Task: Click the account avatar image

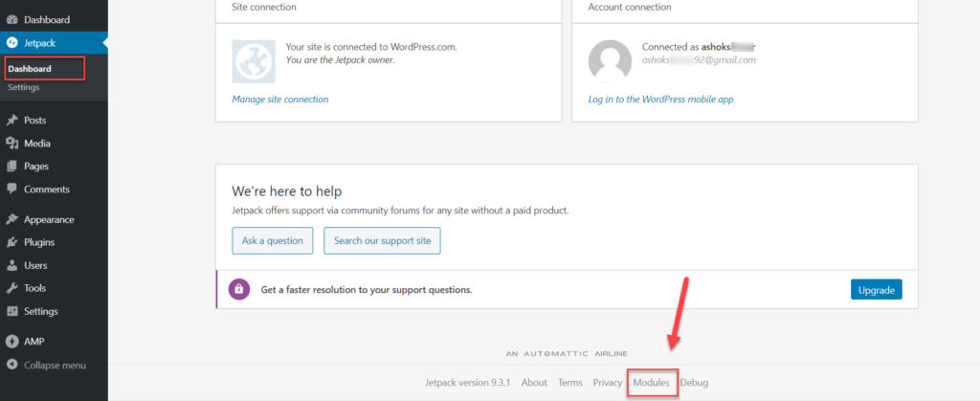Action: click(x=610, y=61)
